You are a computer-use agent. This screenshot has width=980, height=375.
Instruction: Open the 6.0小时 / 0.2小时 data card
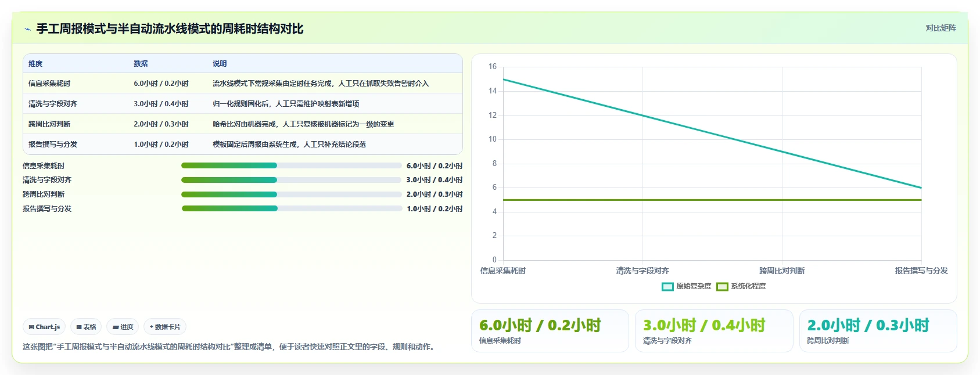(550, 331)
